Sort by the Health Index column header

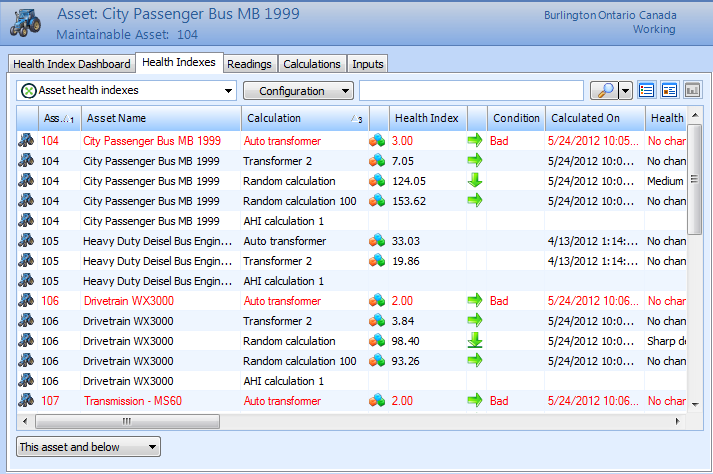(426, 118)
